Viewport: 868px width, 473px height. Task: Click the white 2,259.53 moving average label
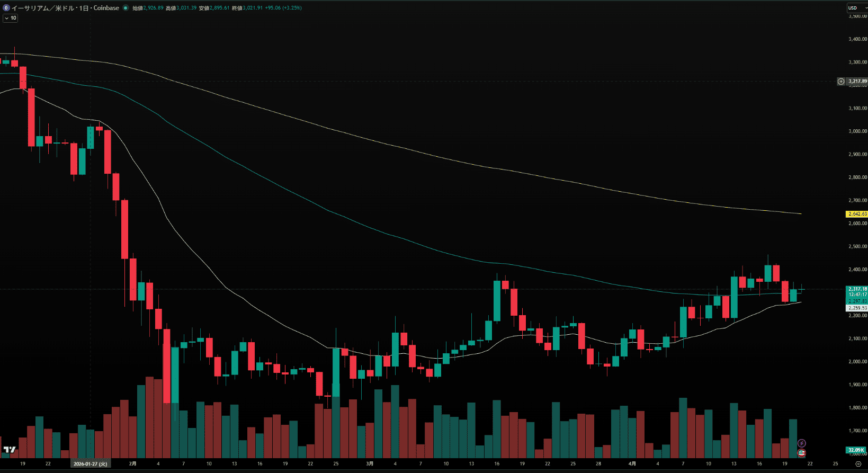[857, 308]
